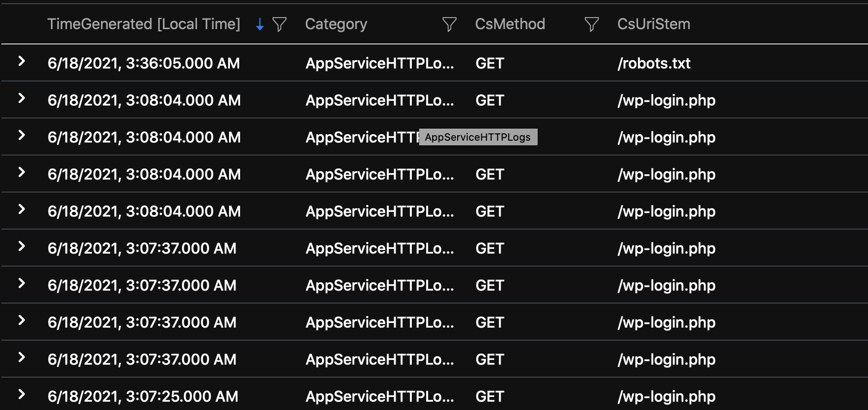Expand the topmost 3:08:04.000 AM row
Image resolution: width=868 pixels, height=410 pixels.
point(21,98)
